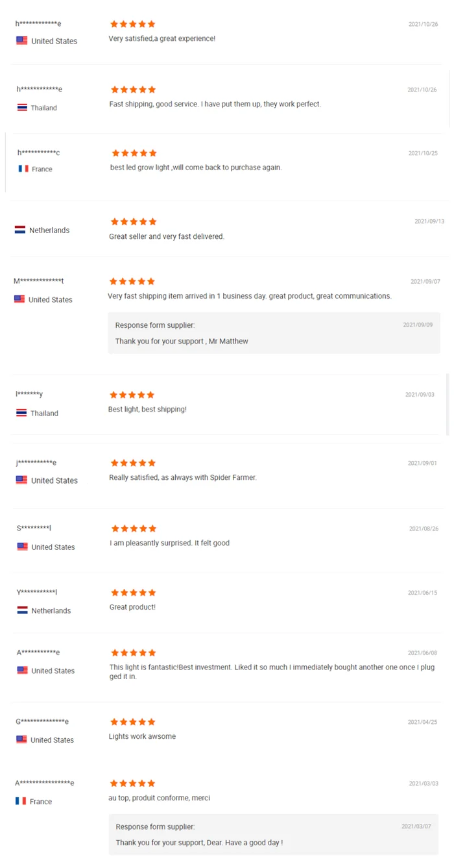Click star rating above "This light is fantastic!" review
This screenshot has height=868, width=454.
133,652
